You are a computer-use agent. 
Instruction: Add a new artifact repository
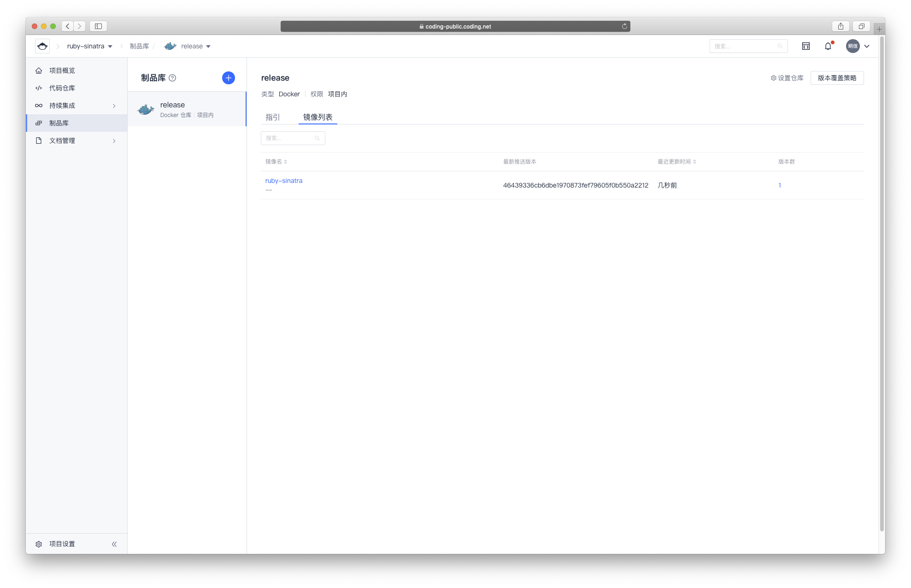(x=228, y=78)
